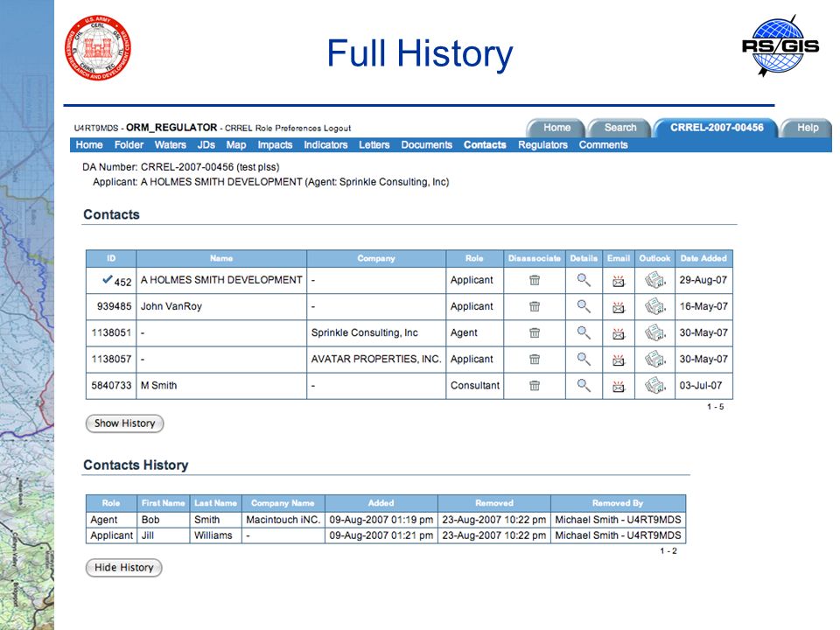This screenshot has width=840, height=630.
Task: Select the CRREL-2007-00456 tab
Action: click(x=717, y=128)
